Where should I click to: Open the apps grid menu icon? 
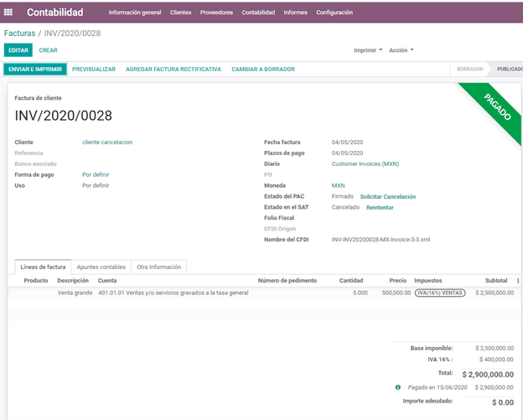pos(10,13)
